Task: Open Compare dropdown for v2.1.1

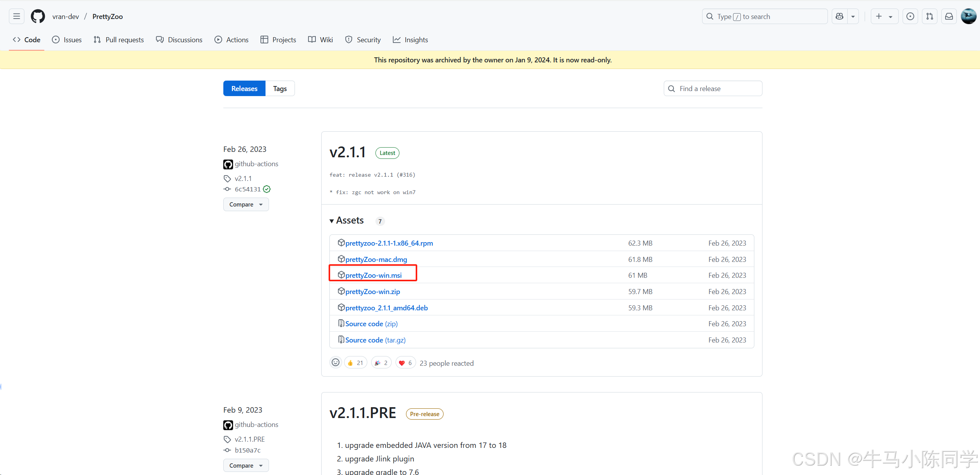Action: pyautogui.click(x=246, y=204)
